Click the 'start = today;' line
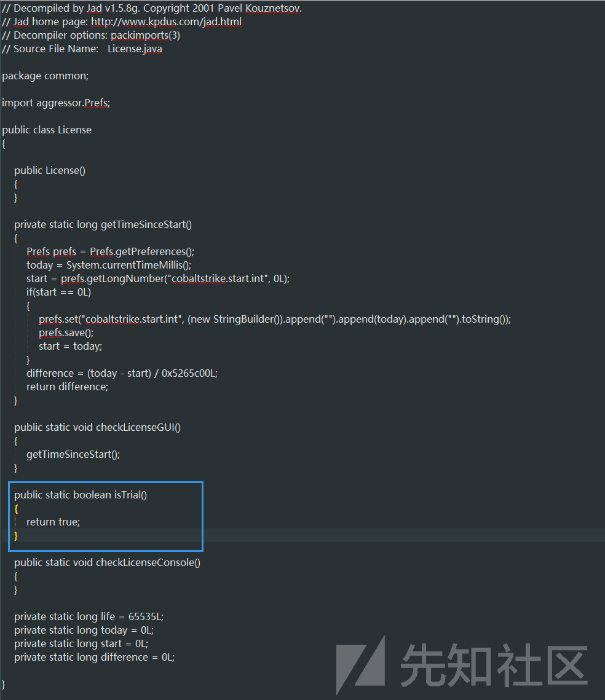The image size is (605, 700). tap(71, 347)
